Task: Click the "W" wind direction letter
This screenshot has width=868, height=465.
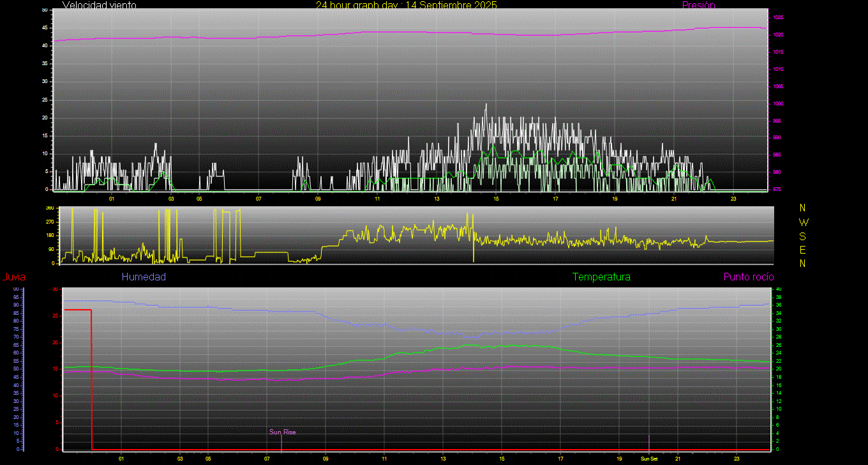Action: coord(803,222)
